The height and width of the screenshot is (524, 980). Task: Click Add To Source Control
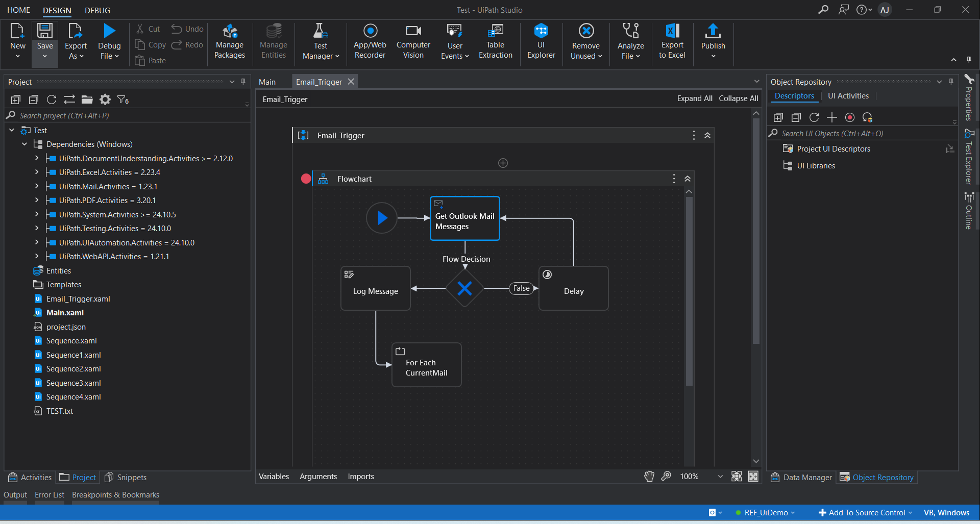click(865, 513)
